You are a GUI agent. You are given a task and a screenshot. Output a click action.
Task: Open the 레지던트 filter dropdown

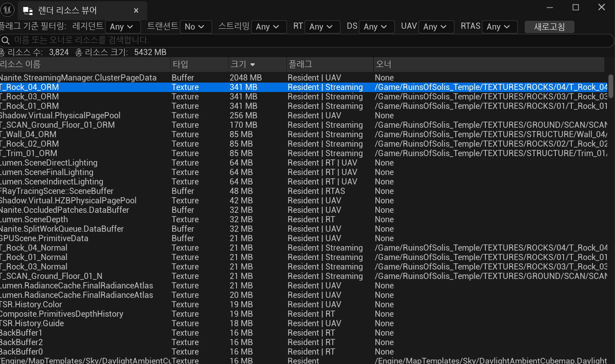[x=123, y=27]
